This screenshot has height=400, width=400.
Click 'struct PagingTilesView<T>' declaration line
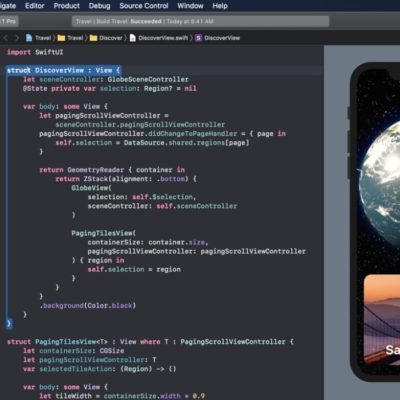[x=150, y=342]
